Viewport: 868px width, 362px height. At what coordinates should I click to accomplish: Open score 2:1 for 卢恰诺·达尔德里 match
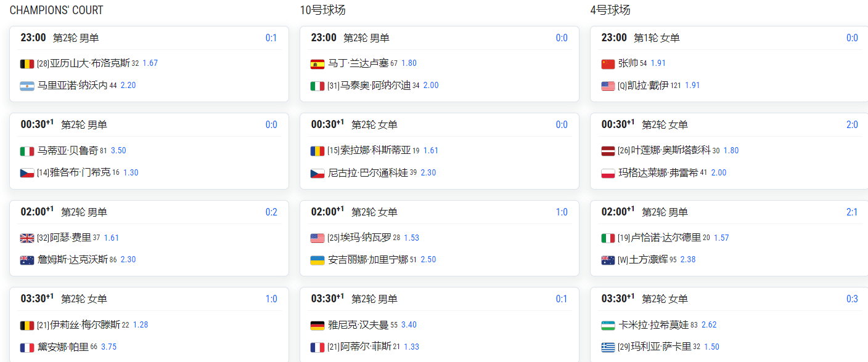click(x=852, y=212)
